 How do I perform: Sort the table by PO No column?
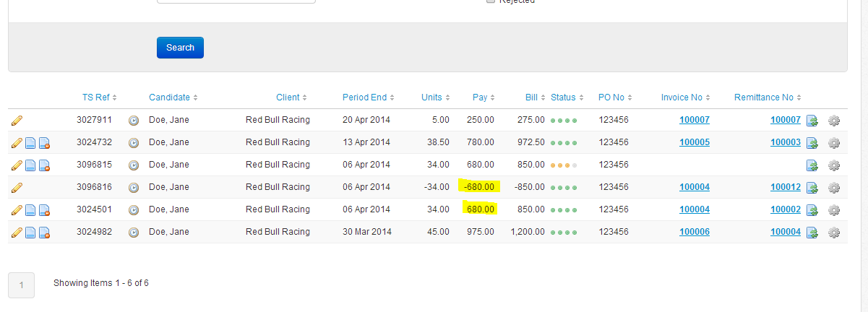pyautogui.click(x=616, y=97)
